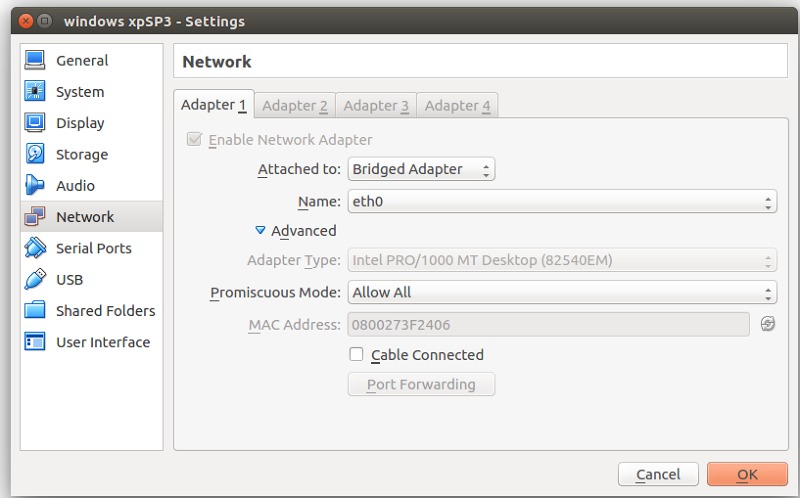Screen dimensions: 800x498
Task: Toggle the Enable Network Adapter checkbox
Action: pos(194,140)
